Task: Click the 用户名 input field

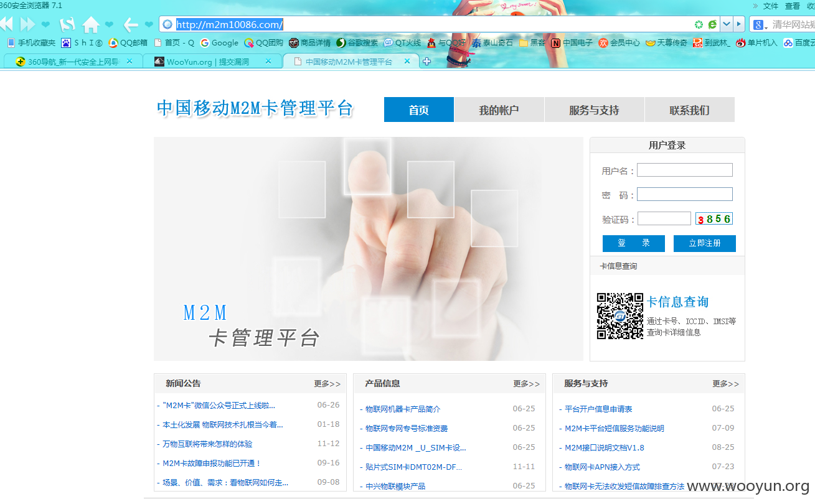Action: click(x=685, y=170)
